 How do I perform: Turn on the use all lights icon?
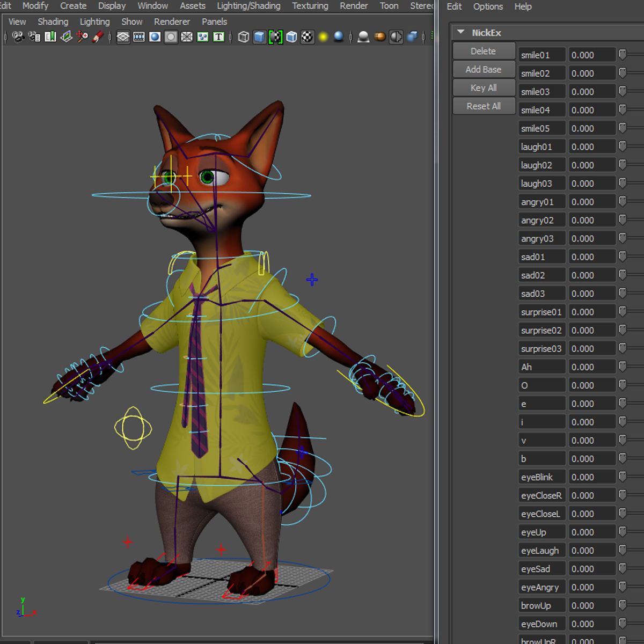pyautogui.click(x=323, y=36)
